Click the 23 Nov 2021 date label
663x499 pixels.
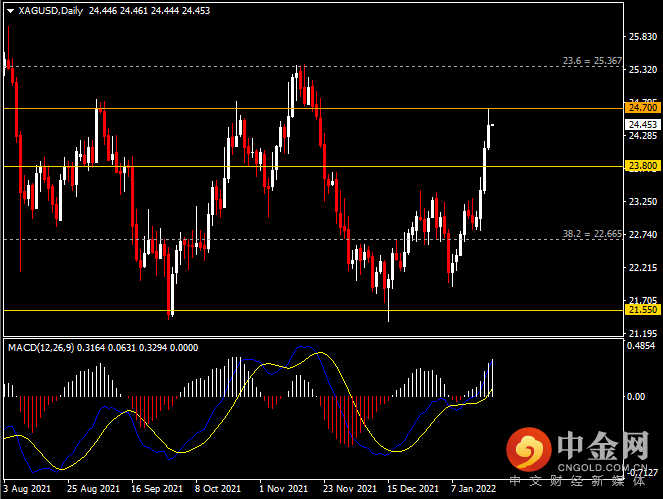350,489
